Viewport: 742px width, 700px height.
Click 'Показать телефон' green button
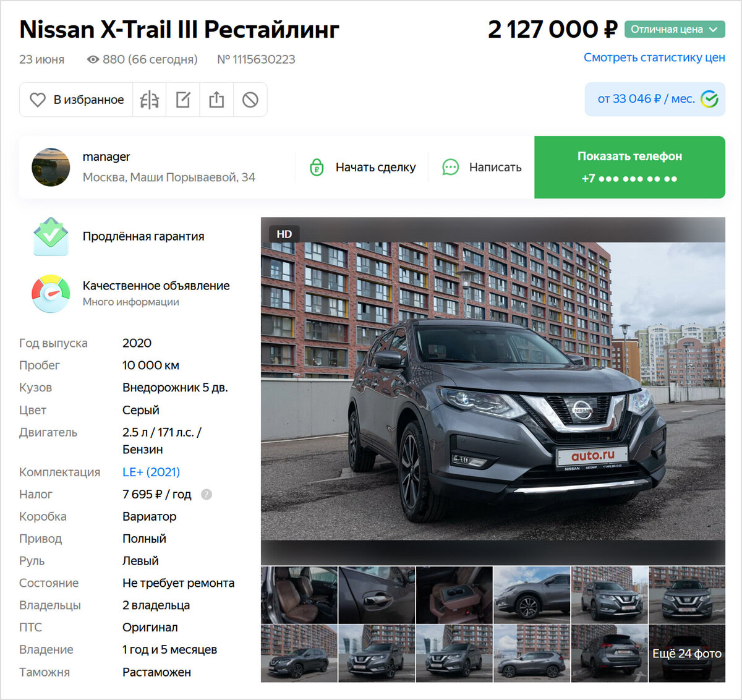pos(629,167)
